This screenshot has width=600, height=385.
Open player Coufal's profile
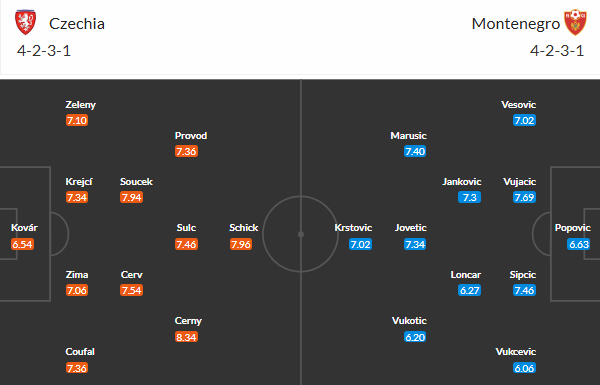pos(80,352)
